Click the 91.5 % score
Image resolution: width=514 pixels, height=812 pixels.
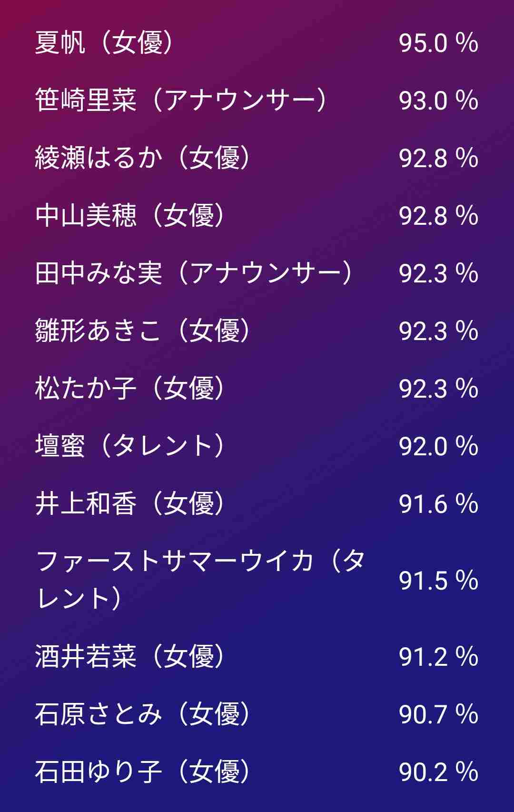[438, 581]
